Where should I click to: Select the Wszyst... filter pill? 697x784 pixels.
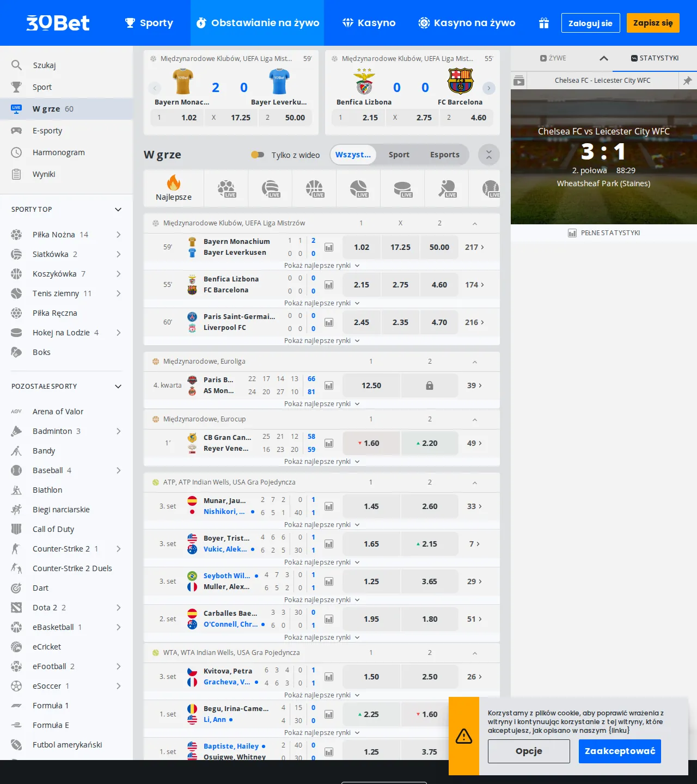[x=353, y=155]
